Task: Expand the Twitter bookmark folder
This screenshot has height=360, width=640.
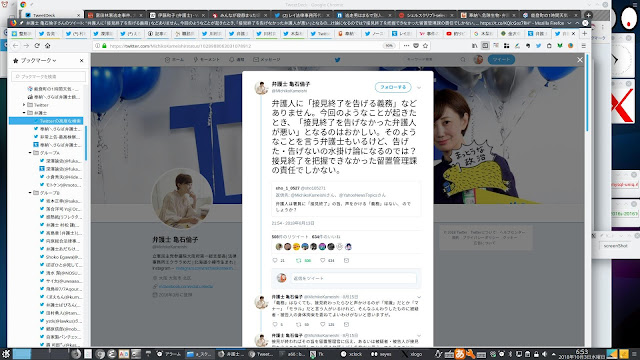Action: pos(24,105)
